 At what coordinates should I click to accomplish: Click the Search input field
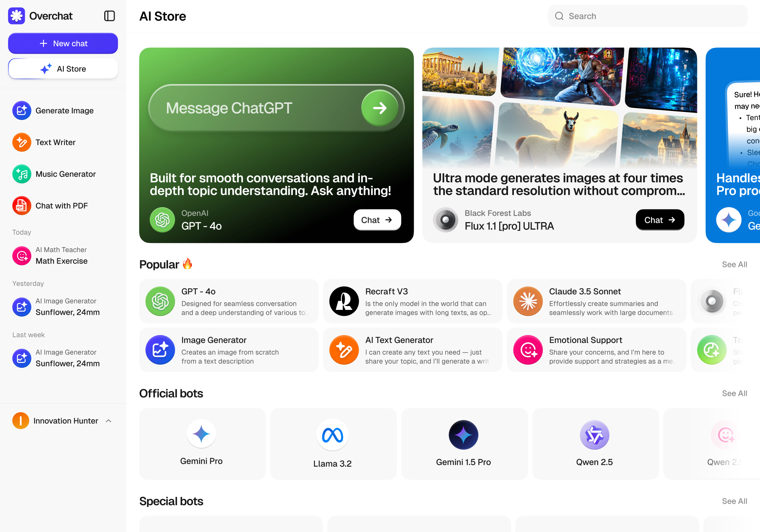pyautogui.click(x=648, y=16)
